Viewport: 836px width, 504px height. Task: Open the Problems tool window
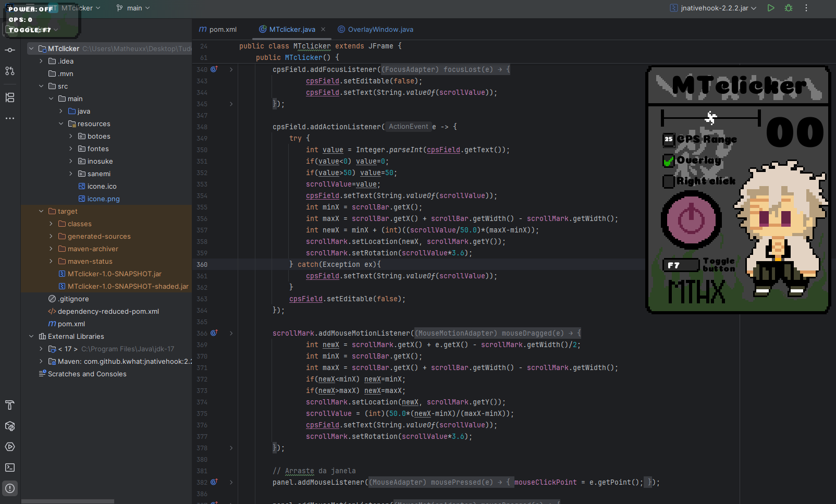click(x=10, y=488)
